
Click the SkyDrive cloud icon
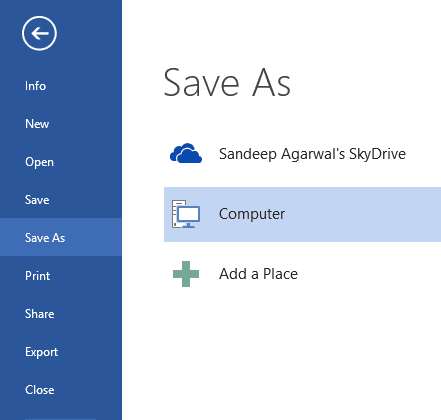[x=186, y=153]
